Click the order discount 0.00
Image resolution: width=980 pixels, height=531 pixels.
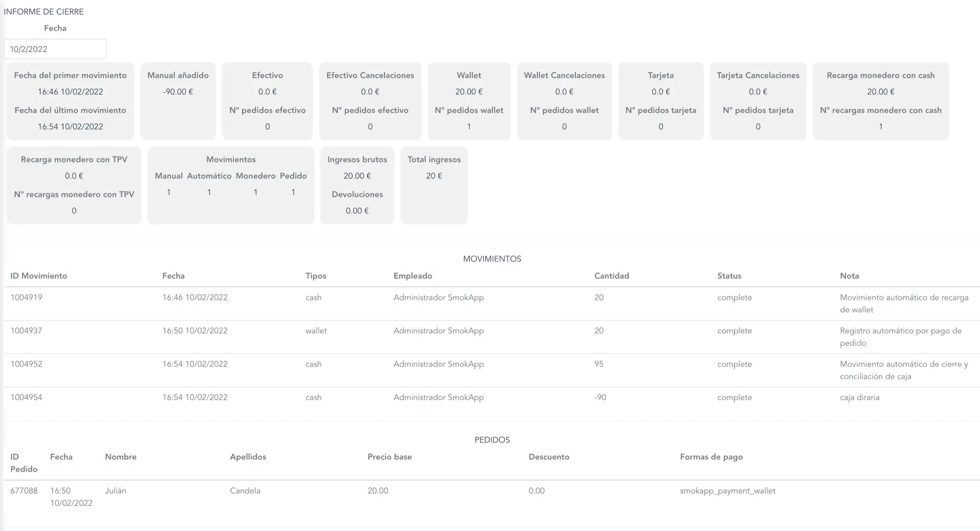click(x=536, y=491)
